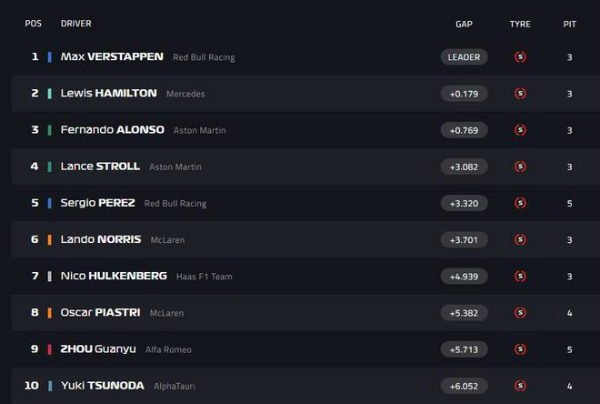Click the DRIVER column header

76,23
